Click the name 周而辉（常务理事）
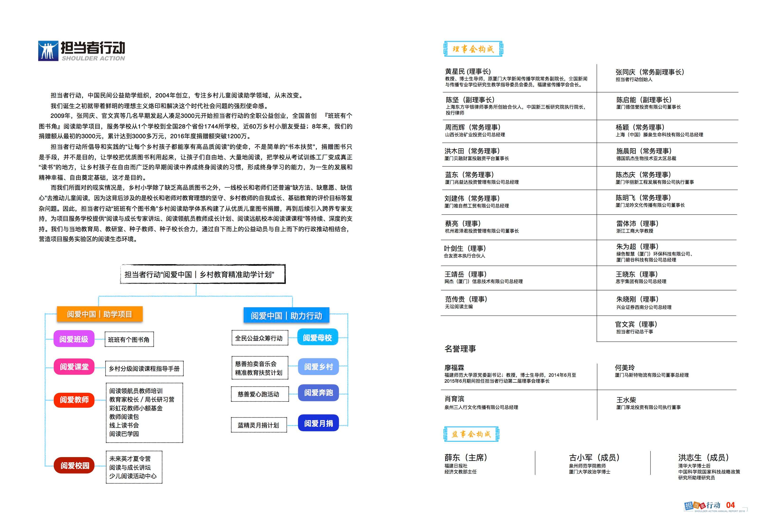The image size is (784, 532). (473, 127)
